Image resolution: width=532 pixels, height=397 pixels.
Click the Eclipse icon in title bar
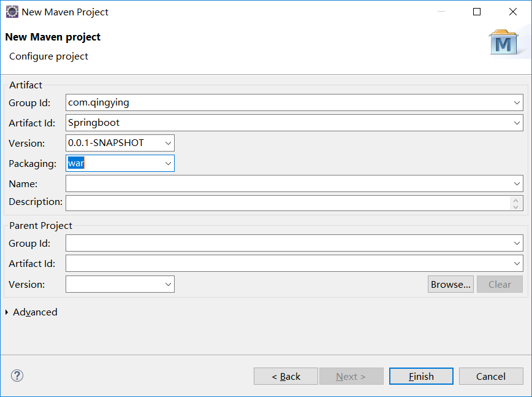coord(12,12)
